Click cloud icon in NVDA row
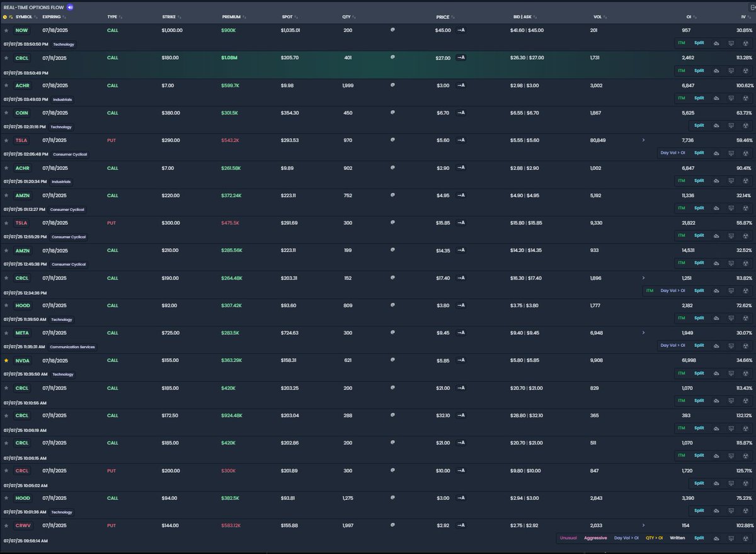 pyautogui.click(x=716, y=373)
